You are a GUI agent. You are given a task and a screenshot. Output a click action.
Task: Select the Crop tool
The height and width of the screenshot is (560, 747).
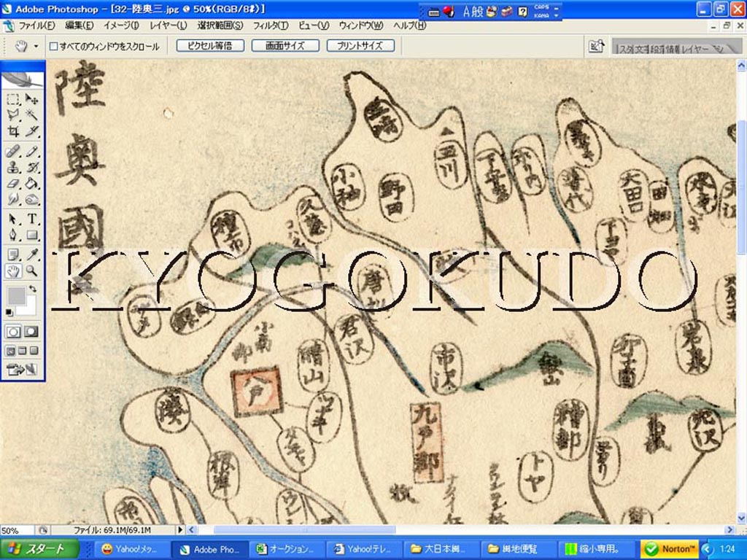[13, 131]
